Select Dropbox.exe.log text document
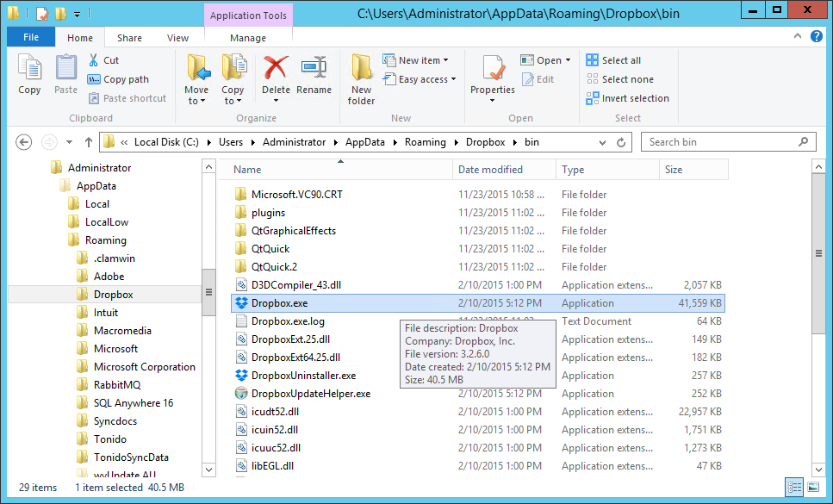 tap(280, 321)
